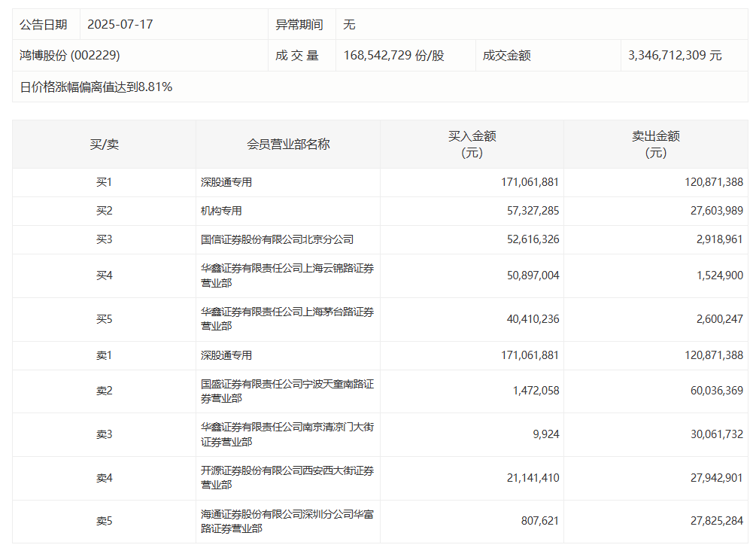Viewport: 756px width, 554px height.
Task: Select sell amount 1,524,900
Action: click(x=719, y=275)
